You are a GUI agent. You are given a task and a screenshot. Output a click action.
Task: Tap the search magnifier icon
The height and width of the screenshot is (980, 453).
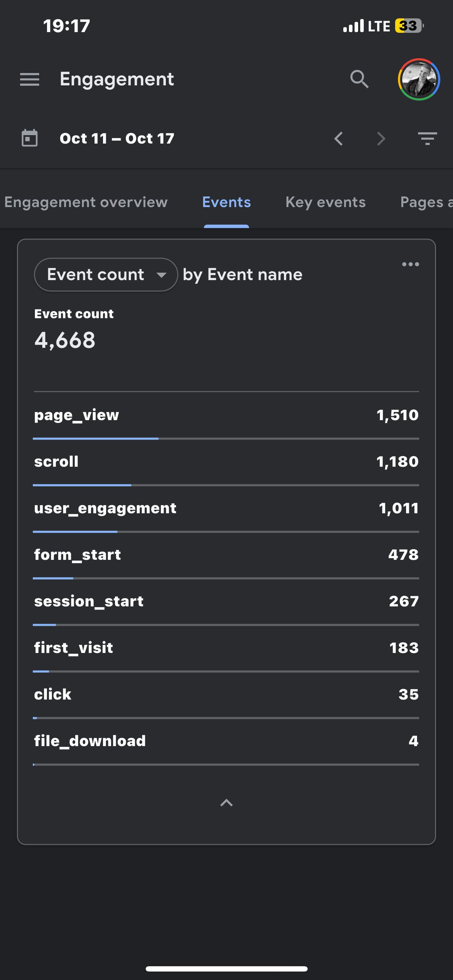[360, 79]
